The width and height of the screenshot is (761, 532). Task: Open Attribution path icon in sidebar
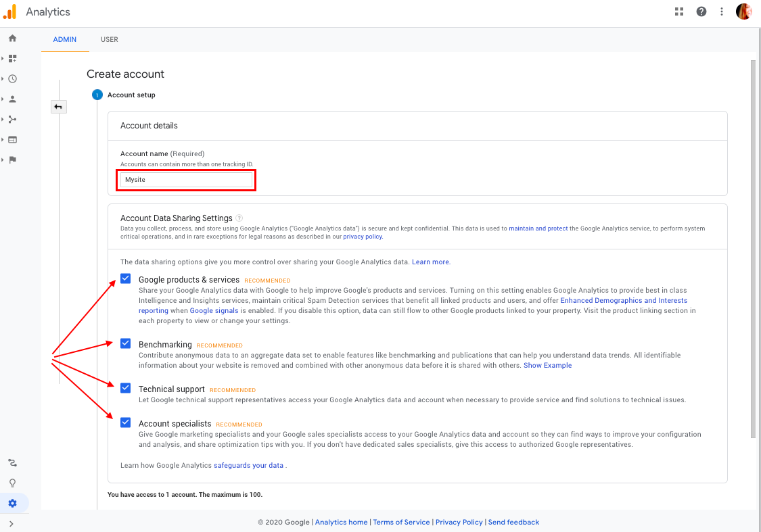point(13,462)
